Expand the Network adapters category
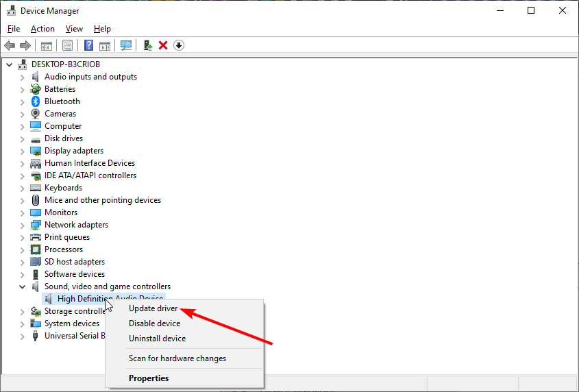 pyautogui.click(x=22, y=225)
